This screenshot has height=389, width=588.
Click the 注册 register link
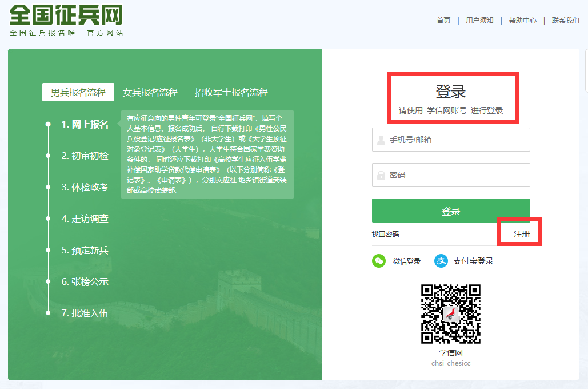tap(522, 235)
